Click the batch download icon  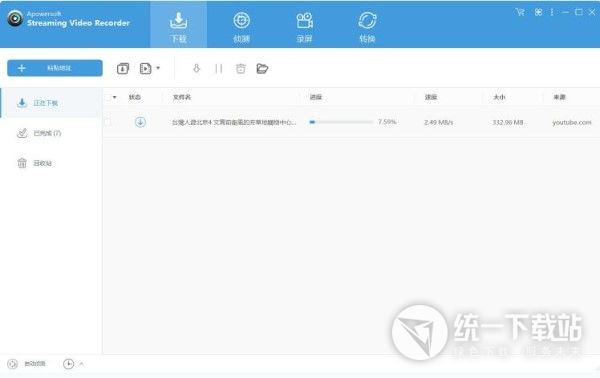(123, 68)
